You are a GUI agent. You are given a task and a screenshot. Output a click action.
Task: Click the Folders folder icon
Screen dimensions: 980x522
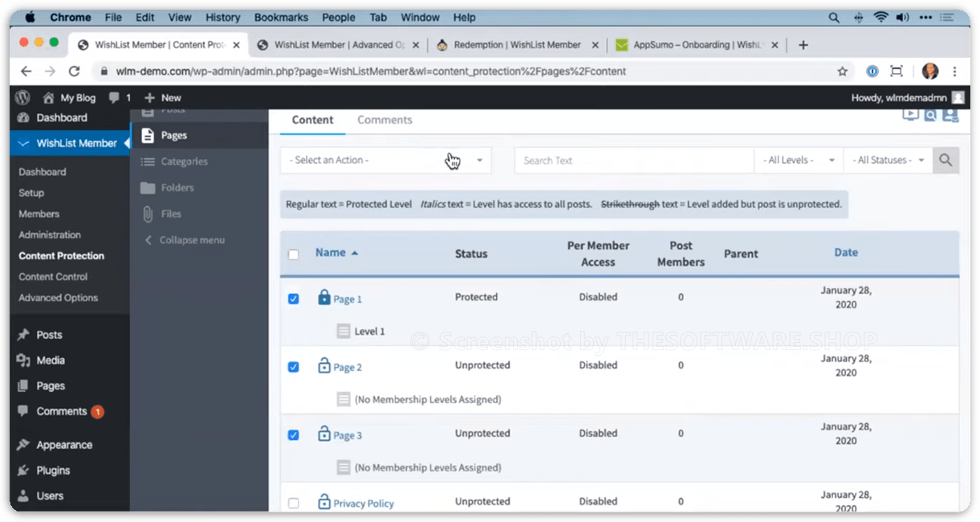tap(148, 188)
